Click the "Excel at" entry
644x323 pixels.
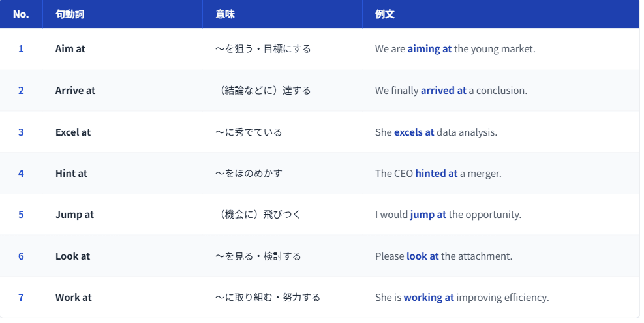[x=73, y=132]
